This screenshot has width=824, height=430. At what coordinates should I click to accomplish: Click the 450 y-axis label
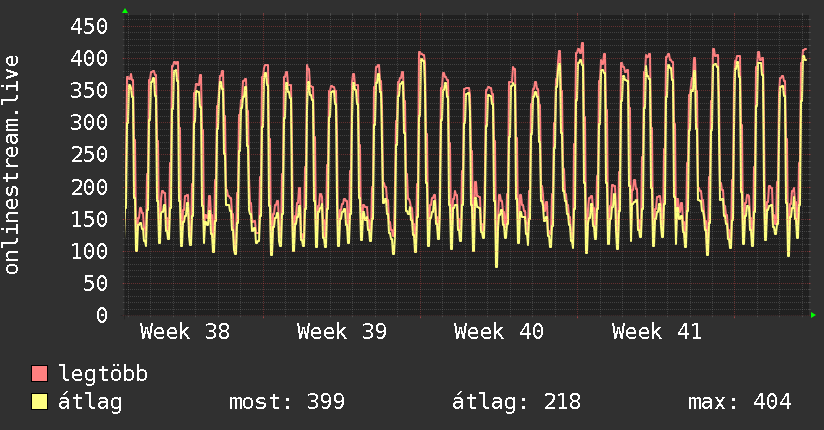tap(89, 26)
